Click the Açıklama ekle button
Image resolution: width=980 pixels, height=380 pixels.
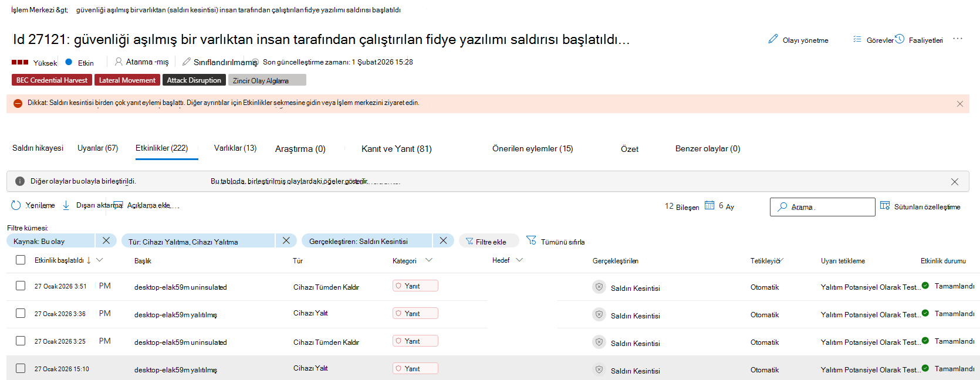pos(143,205)
